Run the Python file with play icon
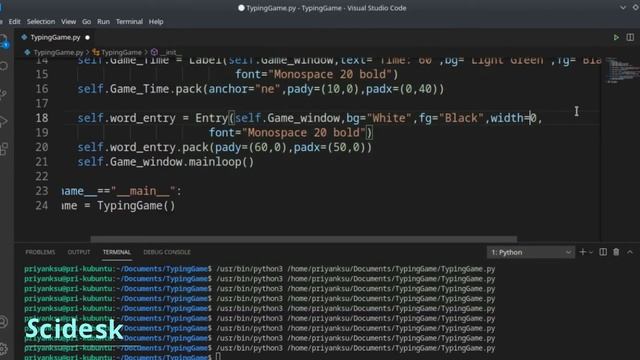640x360 pixels. point(616,38)
